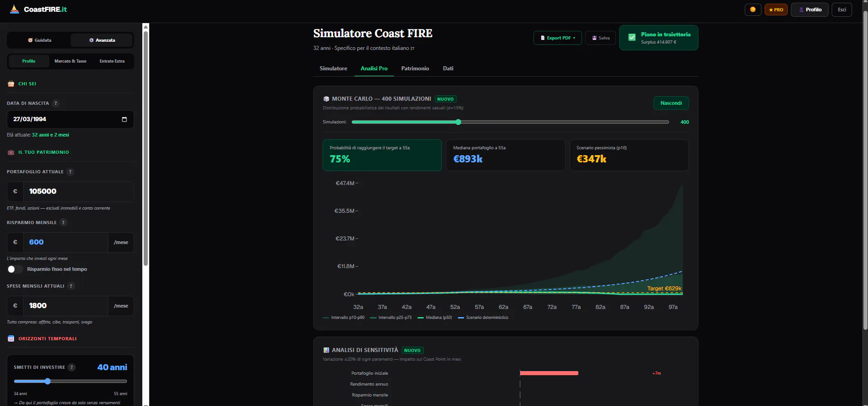Click the Portafoglio iniziale sensitivity bar
Image resolution: width=868 pixels, height=406 pixels.
click(549, 373)
